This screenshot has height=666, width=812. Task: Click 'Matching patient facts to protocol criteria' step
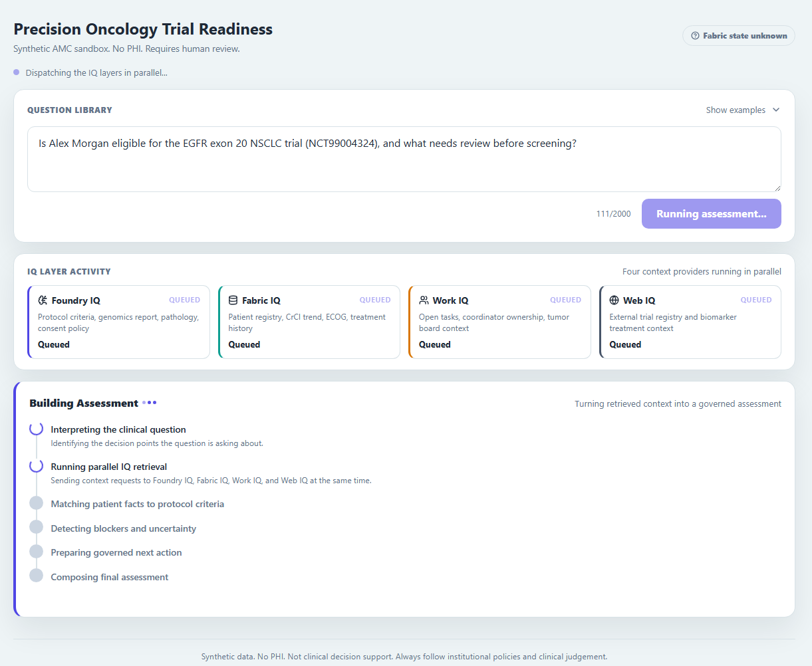pos(138,504)
